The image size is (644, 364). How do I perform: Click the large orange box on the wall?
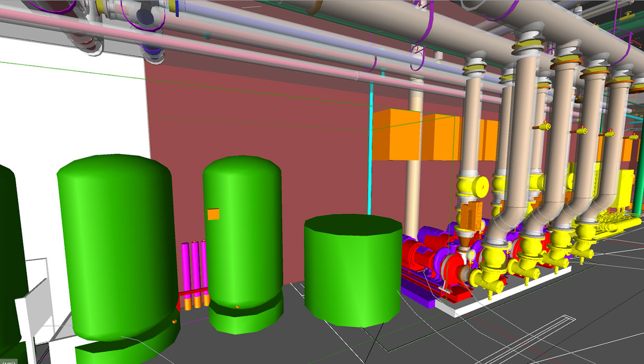click(x=397, y=134)
